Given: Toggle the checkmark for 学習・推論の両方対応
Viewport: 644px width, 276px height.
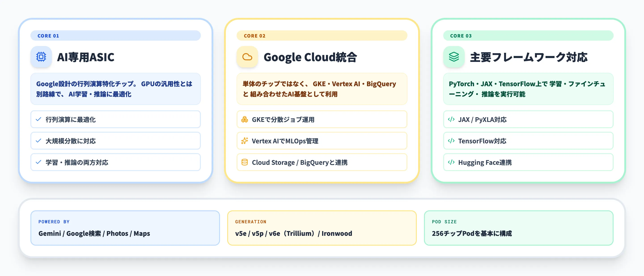Looking at the screenshot, I should (38, 162).
